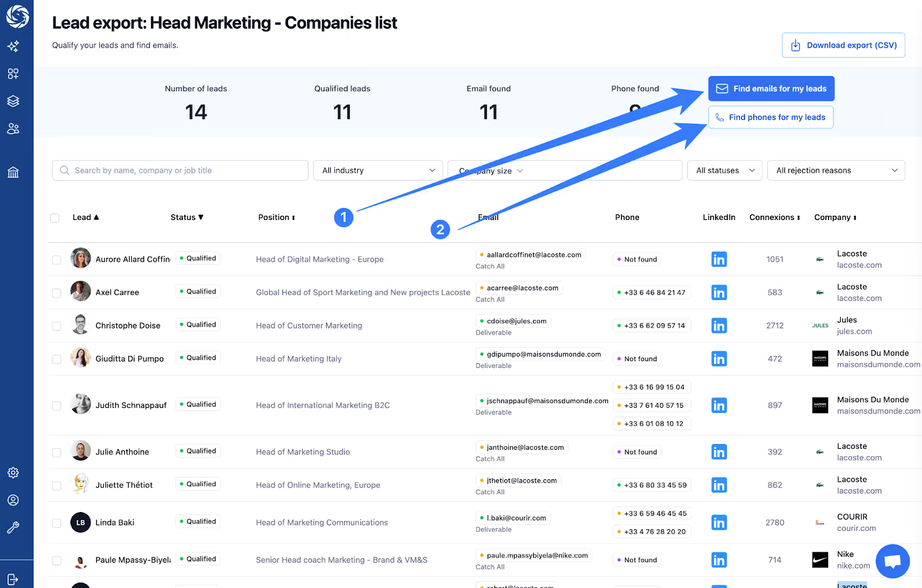The image size is (922, 588).
Task: Click the Jules company logo
Action: 820,326
